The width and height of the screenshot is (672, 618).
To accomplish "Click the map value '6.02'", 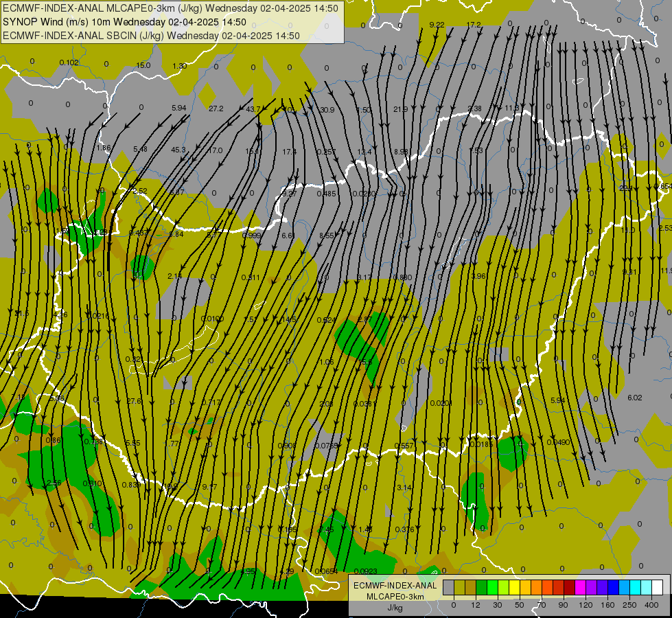I will coord(635,398).
